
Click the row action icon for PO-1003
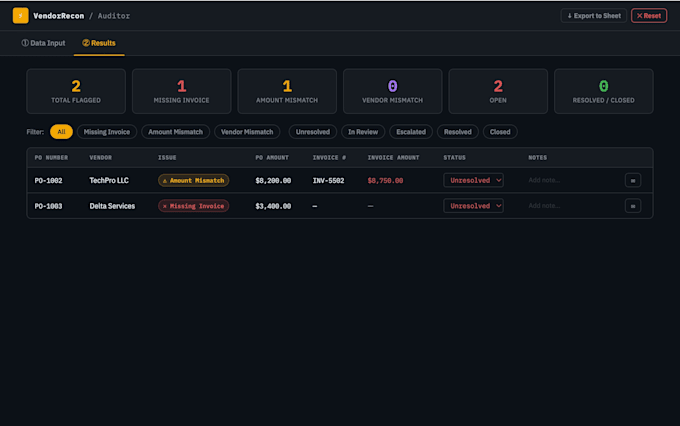click(633, 206)
